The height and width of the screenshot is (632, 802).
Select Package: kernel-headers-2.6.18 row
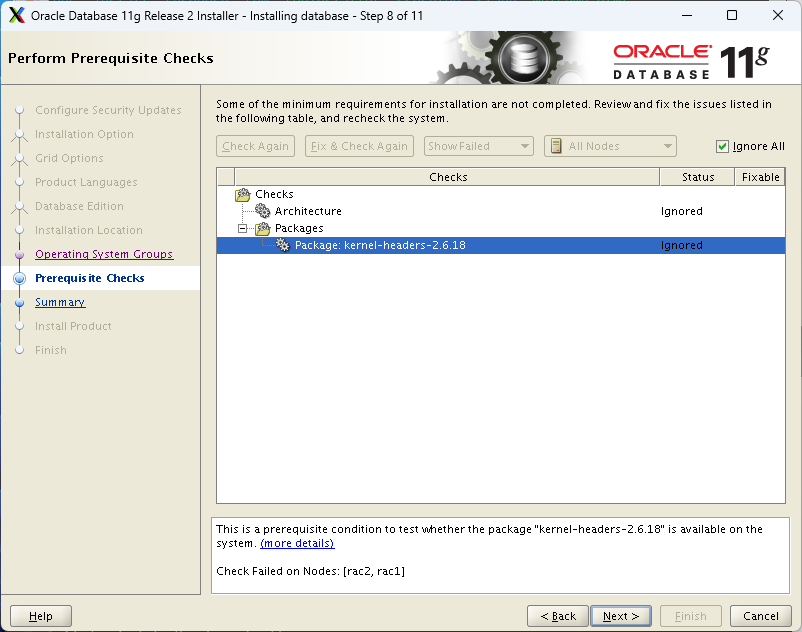tap(501, 245)
